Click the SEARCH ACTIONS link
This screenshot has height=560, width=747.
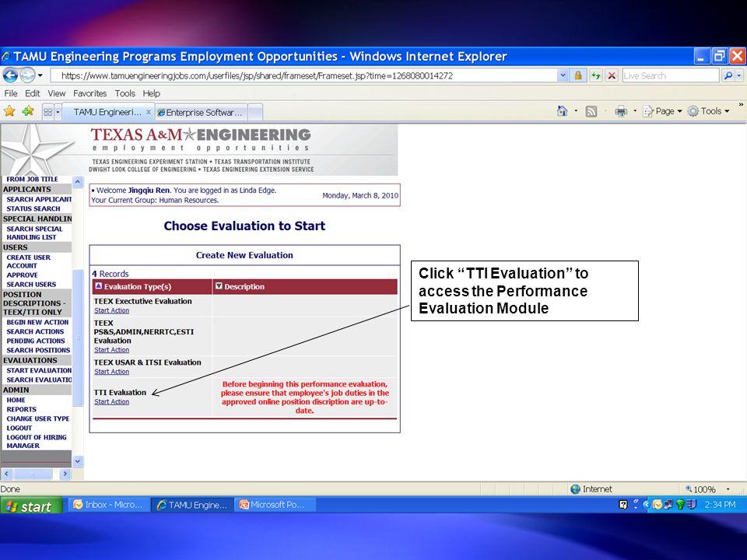point(35,331)
